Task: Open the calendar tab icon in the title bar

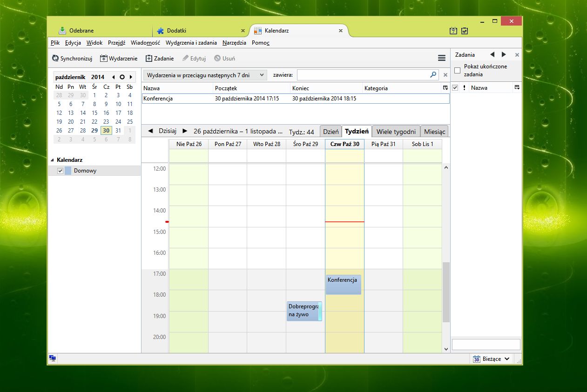Action: (453, 31)
